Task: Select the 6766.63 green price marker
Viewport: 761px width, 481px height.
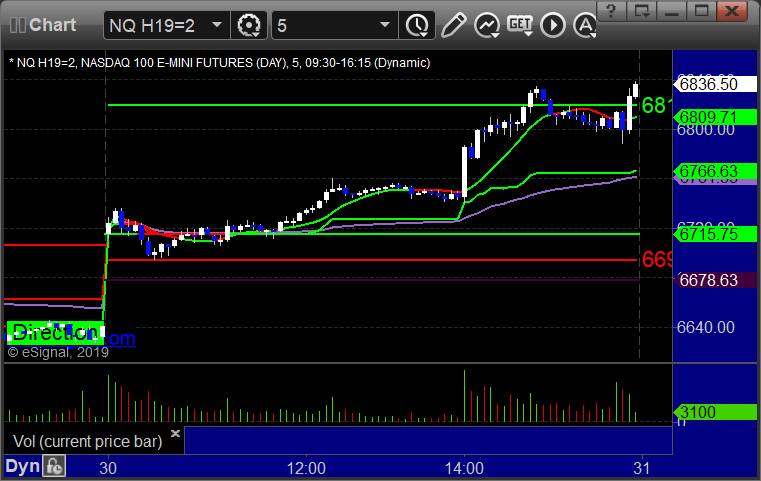Action: [715, 171]
